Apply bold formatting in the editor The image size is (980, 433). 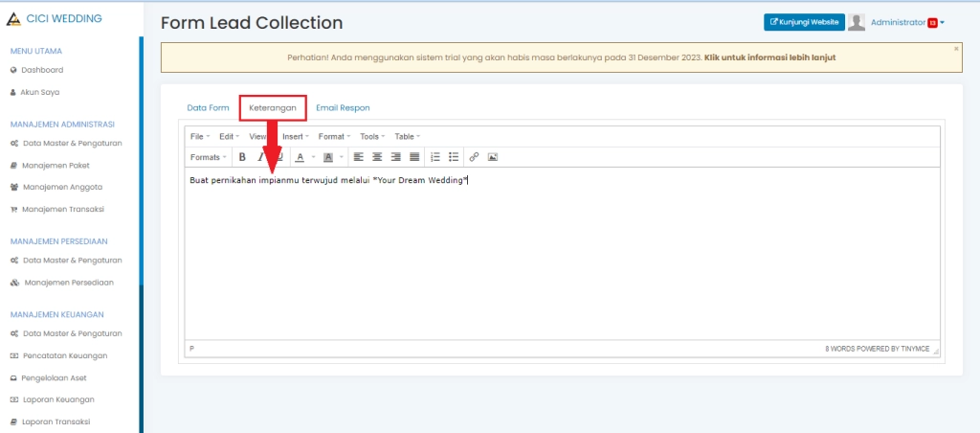[x=242, y=157]
